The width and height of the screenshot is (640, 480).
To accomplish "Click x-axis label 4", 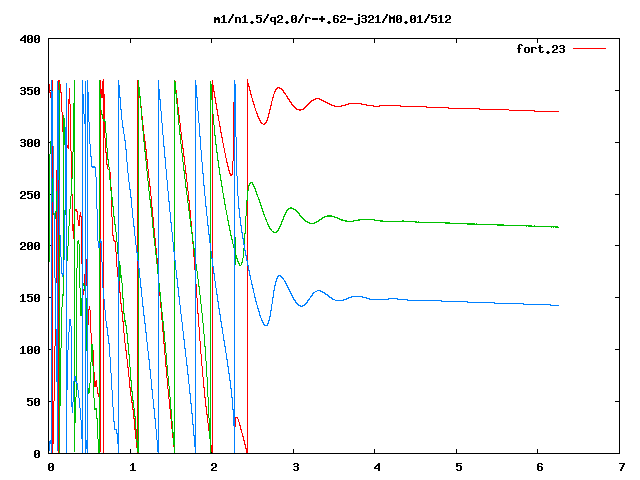I will click(377, 467).
